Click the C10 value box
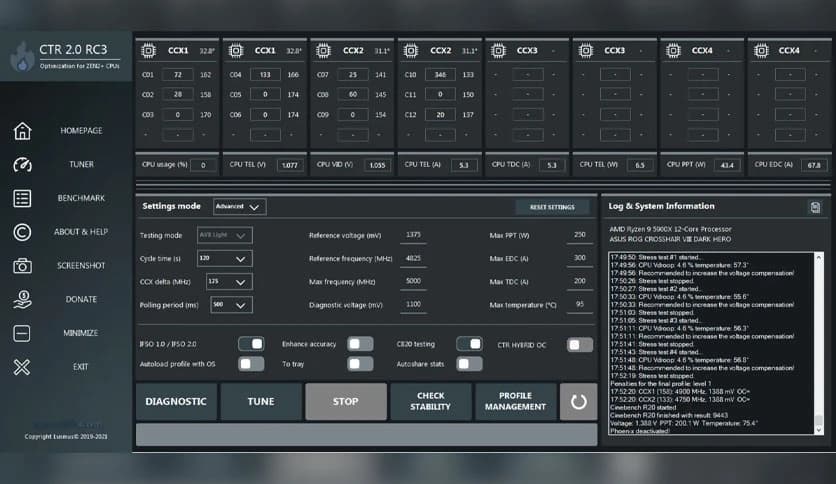 click(440, 75)
